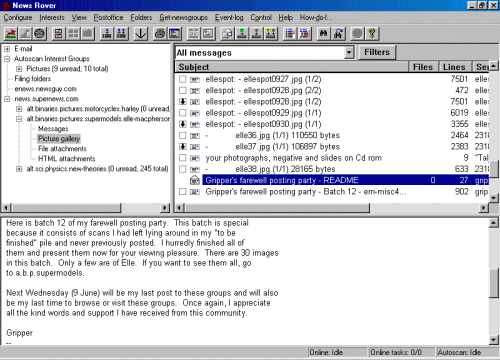Viewport: 500px width, 360px height.
Task: Click the grayed grid toolbar icon
Action: pyautogui.click(x=73, y=34)
